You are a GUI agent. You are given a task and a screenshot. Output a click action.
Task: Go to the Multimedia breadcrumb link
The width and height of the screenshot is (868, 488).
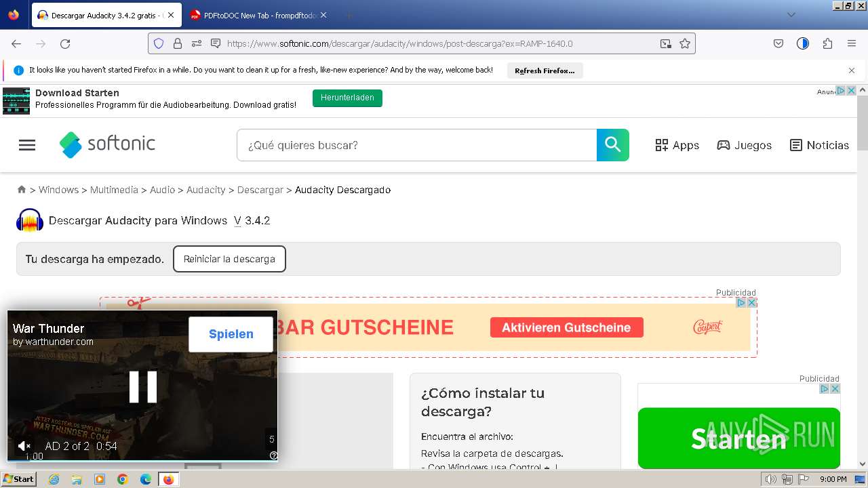click(x=114, y=190)
